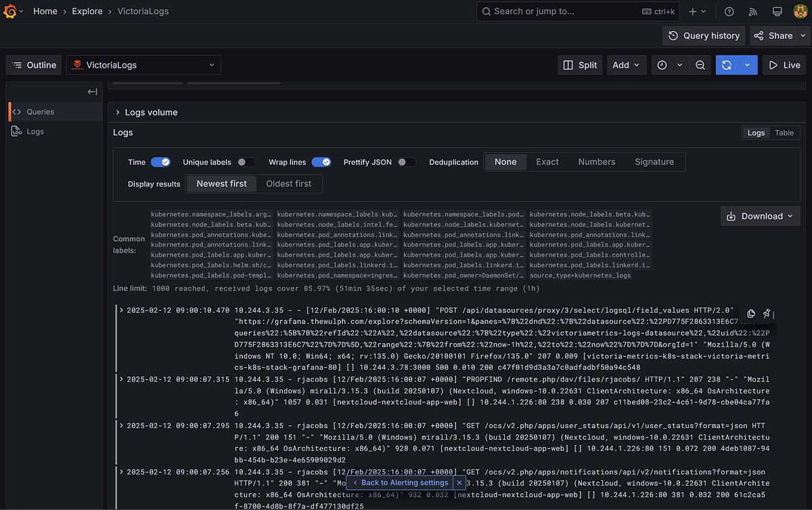Viewport: 812px width, 510px height.
Task: Toggle the Wrap lines switch
Action: coord(321,162)
